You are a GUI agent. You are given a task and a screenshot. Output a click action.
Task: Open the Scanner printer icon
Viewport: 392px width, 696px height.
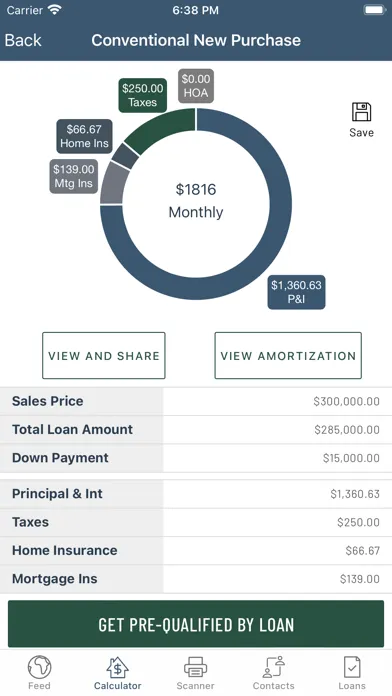(195, 667)
